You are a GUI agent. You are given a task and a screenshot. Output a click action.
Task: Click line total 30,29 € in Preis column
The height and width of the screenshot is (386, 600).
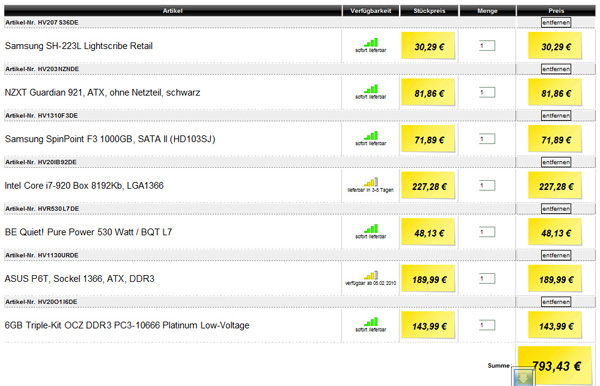[x=556, y=47]
